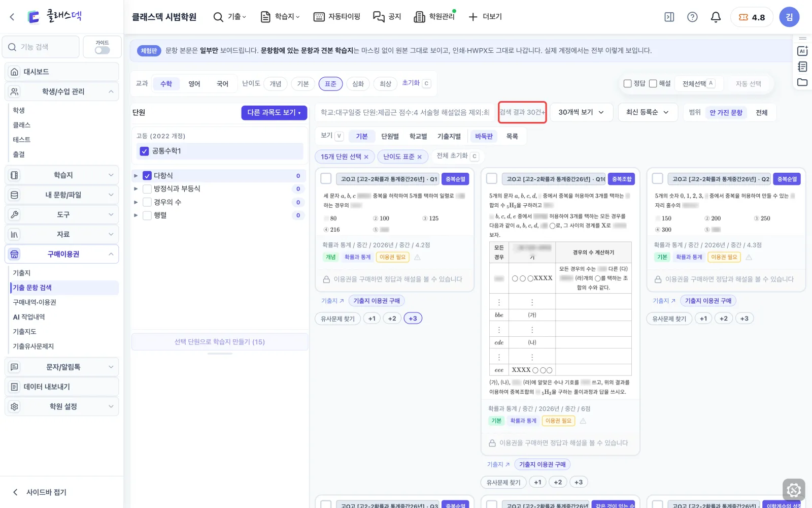
Task: Open the list document icon on right edge
Action: tap(802, 67)
